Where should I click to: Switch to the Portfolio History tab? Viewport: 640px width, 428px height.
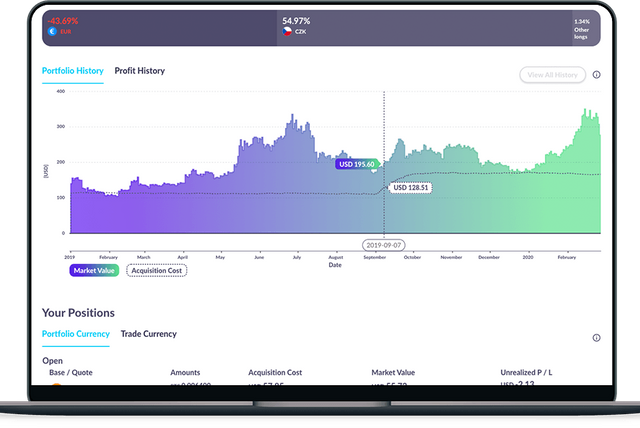click(x=73, y=71)
